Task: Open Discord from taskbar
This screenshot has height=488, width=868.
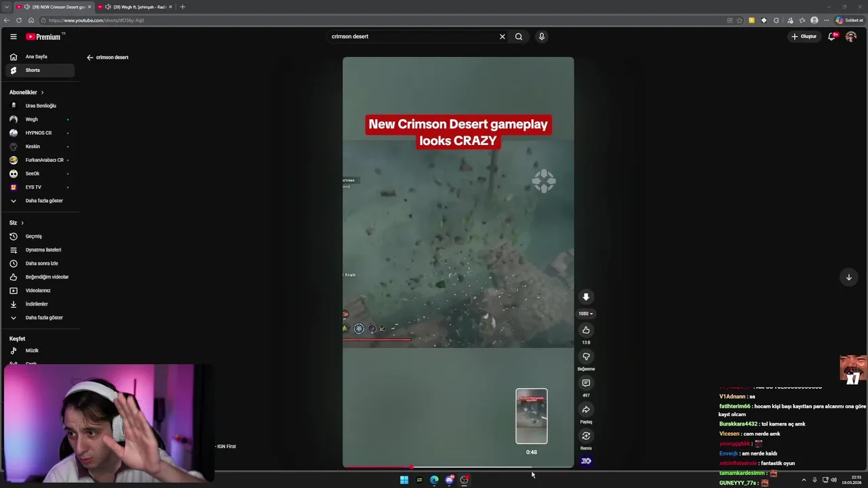Action: tap(449, 480)
